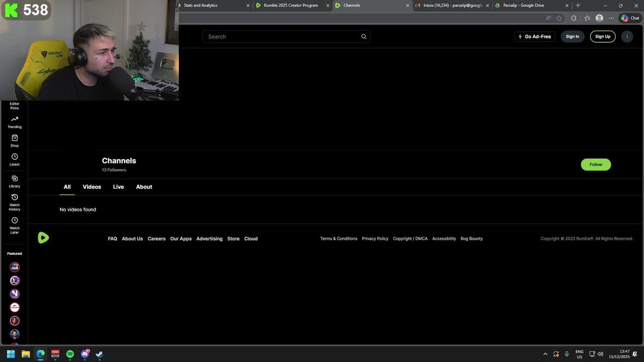Open the Advertising footer link
Viewport: 644px width, 362px height.
pos(209,239)
